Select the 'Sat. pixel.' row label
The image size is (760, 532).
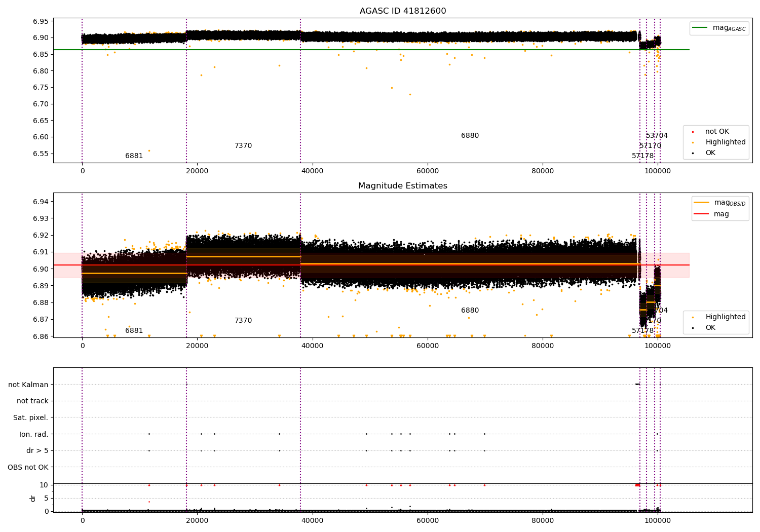(x=30, y=417)
